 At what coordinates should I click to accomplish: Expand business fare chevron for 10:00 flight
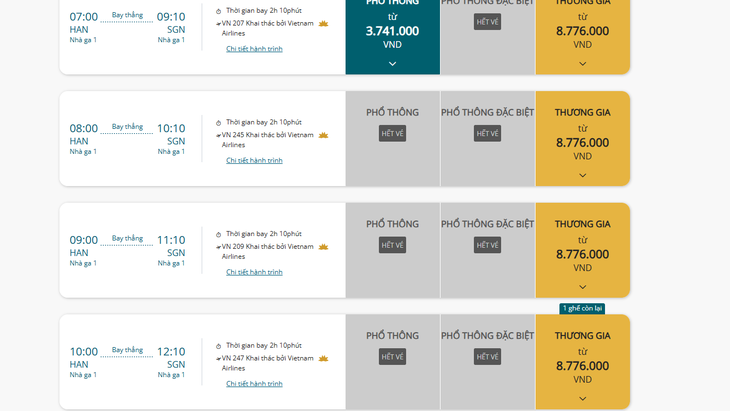tap(582, 399)
